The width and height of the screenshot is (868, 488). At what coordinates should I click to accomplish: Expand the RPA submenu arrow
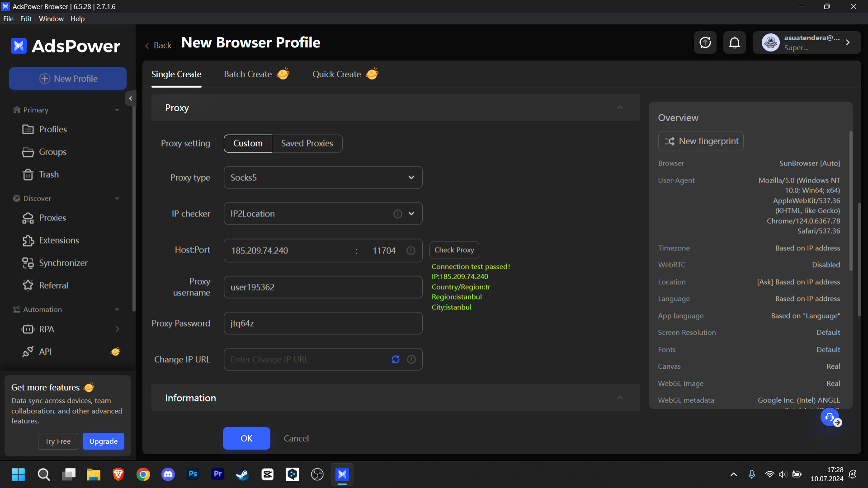pos(117,329)
